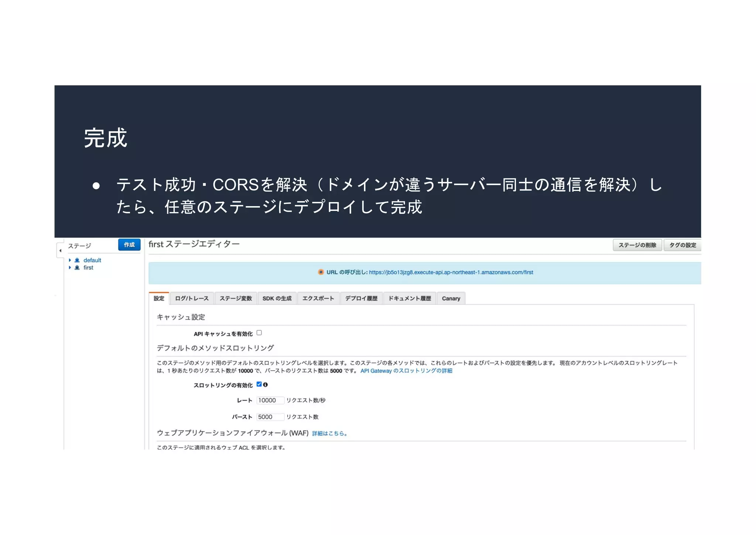Open the デプロイ履歴 tab
Screen dimensions: 756x535
[x=361, y=298]
